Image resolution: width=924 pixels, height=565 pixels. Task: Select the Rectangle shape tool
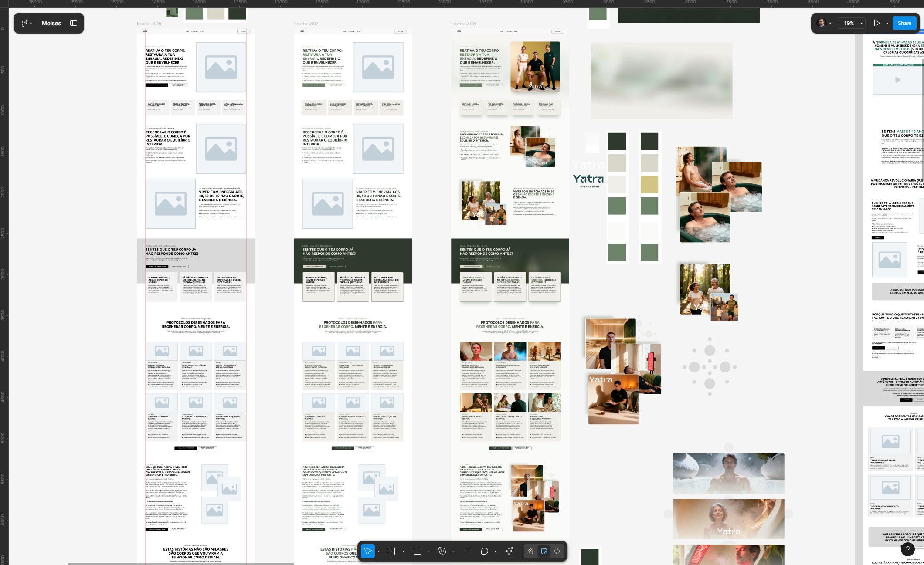(417, 551)
